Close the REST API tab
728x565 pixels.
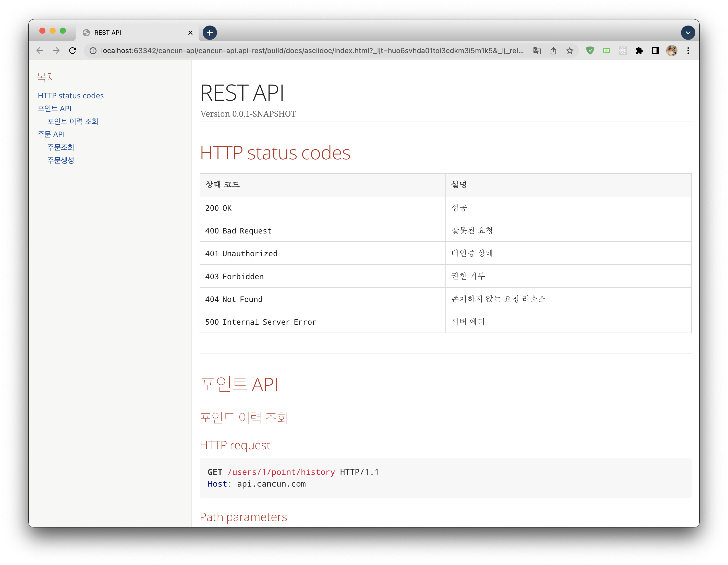tap(190, 33)
